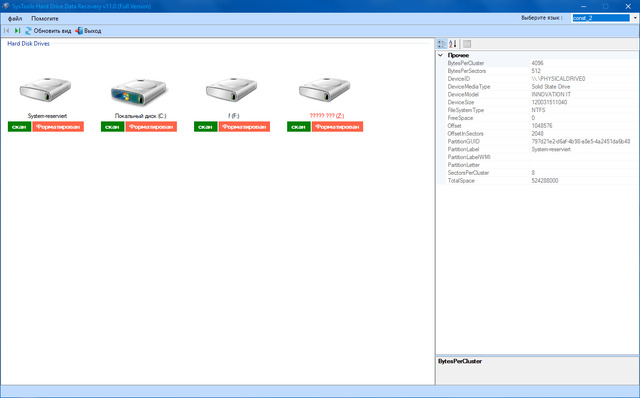
Task: Click the Выход exit toolbar button
Action: coord(88,31)
